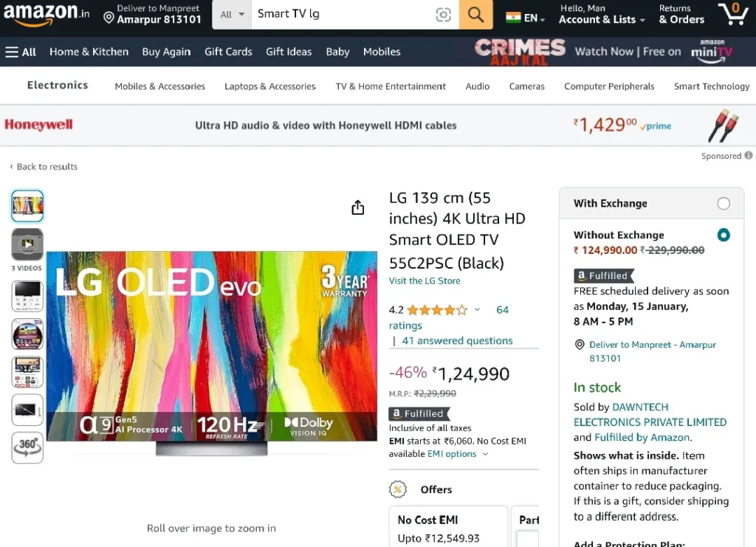The width and height of the screenshot is (756, 547).
Task: Go to the Mobiles nav item
Action: pos(382,52)
